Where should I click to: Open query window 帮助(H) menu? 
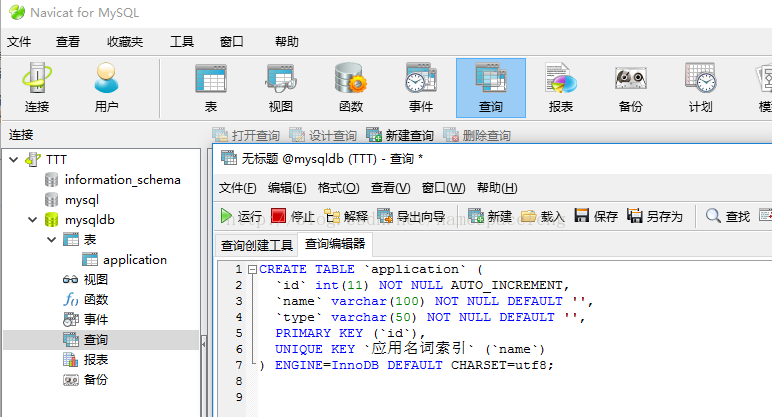497,188
